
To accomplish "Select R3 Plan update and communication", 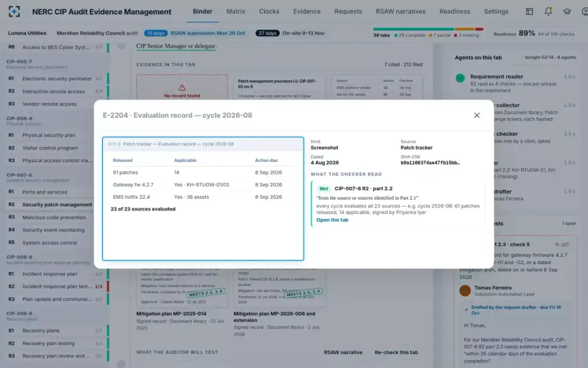I will click(x=56, y=299).
